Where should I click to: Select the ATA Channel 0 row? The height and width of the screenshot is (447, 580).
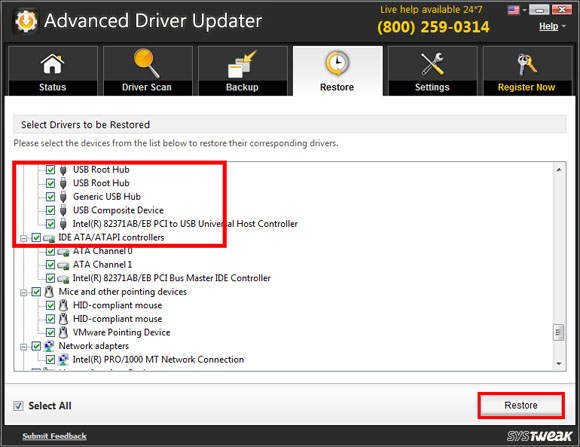(x=102, y=251)
